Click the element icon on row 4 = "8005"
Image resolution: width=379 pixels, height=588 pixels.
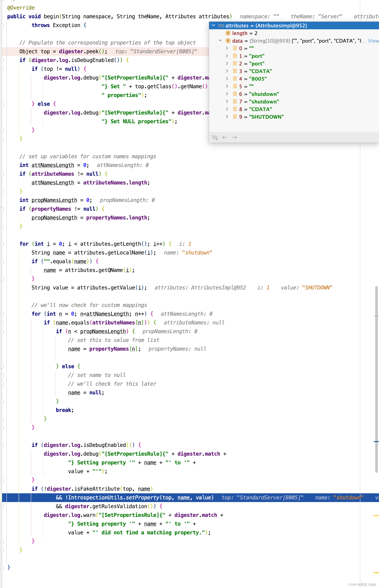point(235,79)
